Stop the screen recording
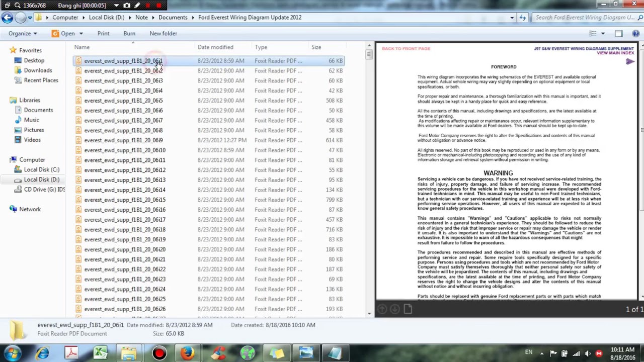 159,6
